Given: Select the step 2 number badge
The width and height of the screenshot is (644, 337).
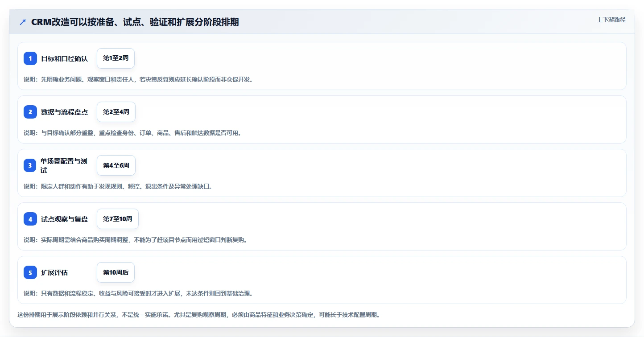Looking at the screenshot, I should [30, 112].
